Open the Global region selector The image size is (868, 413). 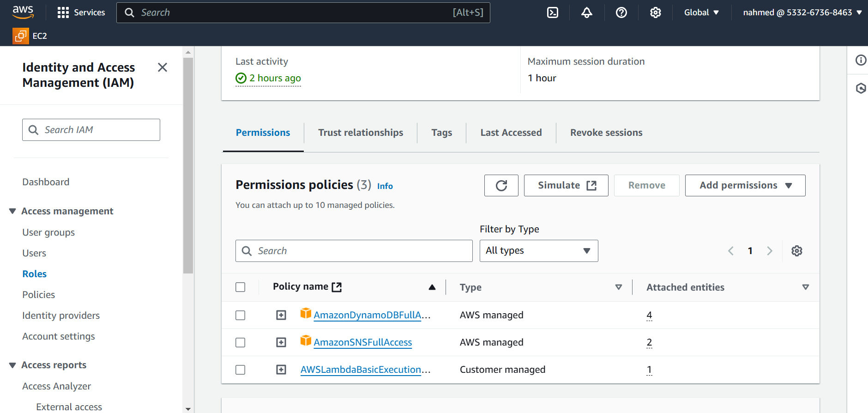(701, 12)
